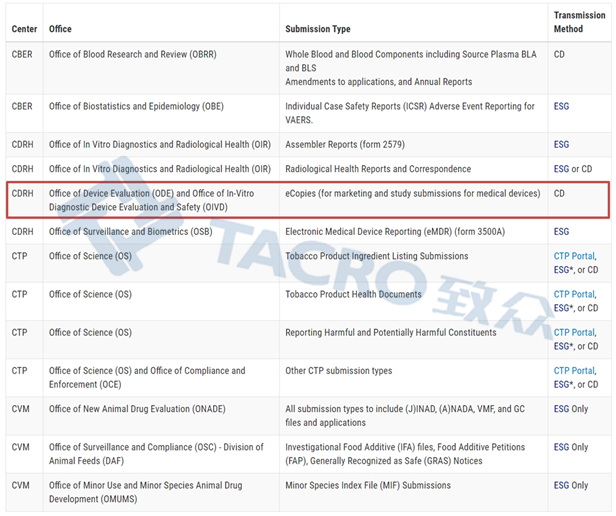The height and width of the screenshot is (516, 616).
Task: Select the highlighted eCopies submission type cell
Action: (x=412, y=193)
